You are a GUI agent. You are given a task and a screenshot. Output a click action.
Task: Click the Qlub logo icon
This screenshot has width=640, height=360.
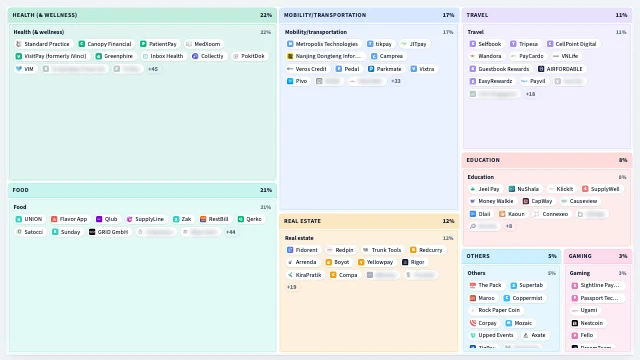tap(99, 219)
